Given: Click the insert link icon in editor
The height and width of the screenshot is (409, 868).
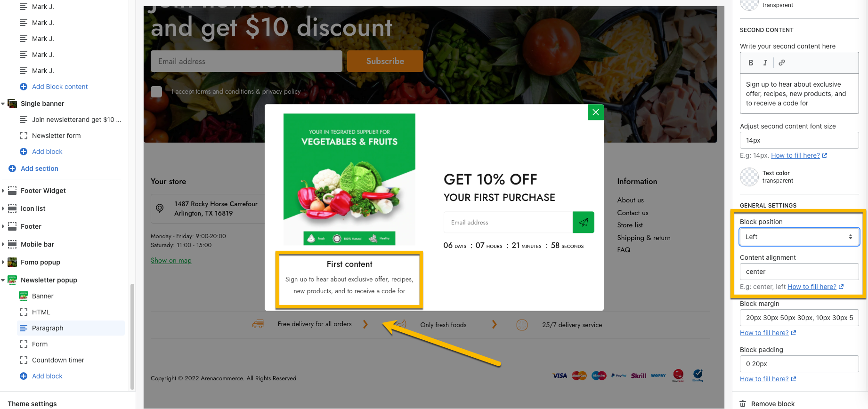Looking at the screenshot, I should 782,63.
